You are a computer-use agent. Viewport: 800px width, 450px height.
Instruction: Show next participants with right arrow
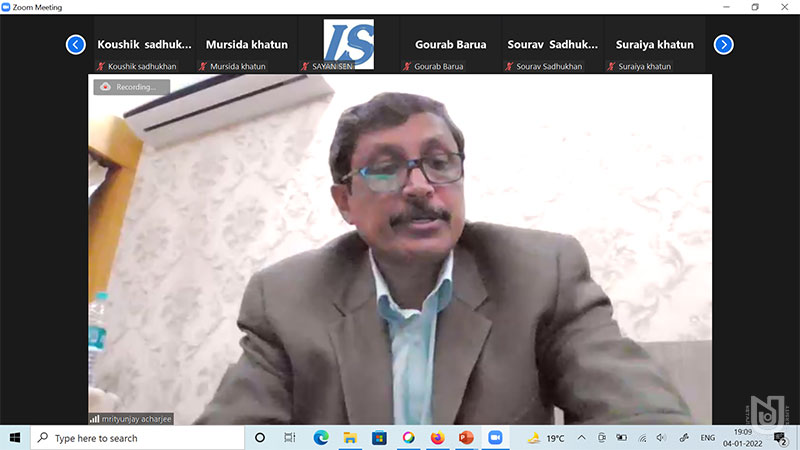pos(724,44)
